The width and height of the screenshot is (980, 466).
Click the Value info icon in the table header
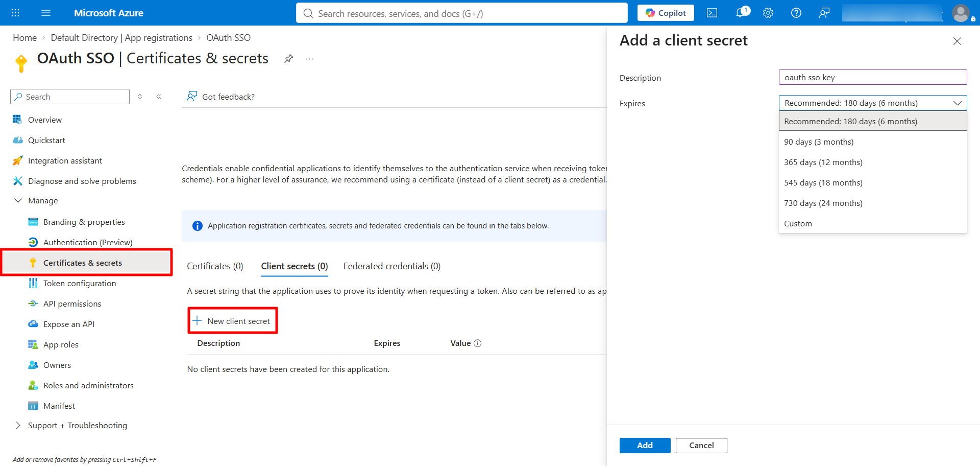point(478,343)
